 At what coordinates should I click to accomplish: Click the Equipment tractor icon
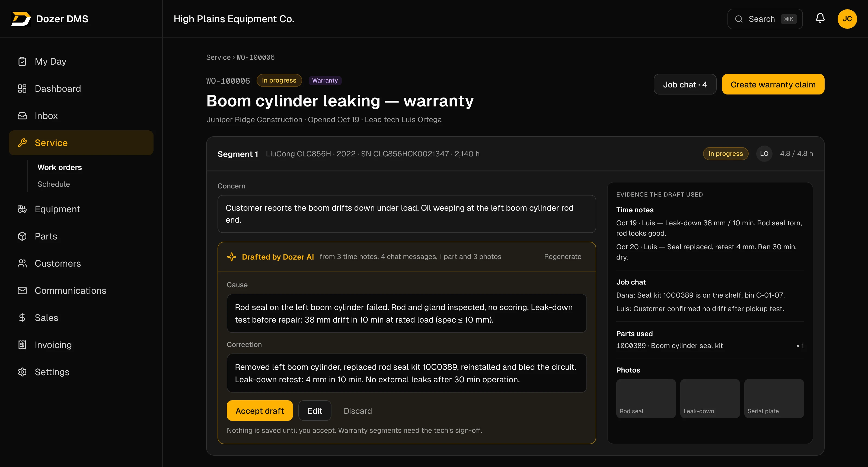[22, 209]
